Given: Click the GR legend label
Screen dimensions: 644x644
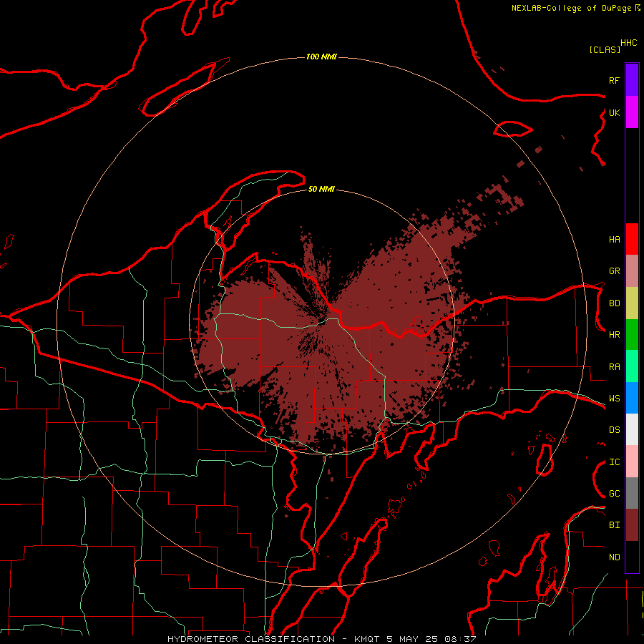Looking at the screenshot, I should click(614, 271).
